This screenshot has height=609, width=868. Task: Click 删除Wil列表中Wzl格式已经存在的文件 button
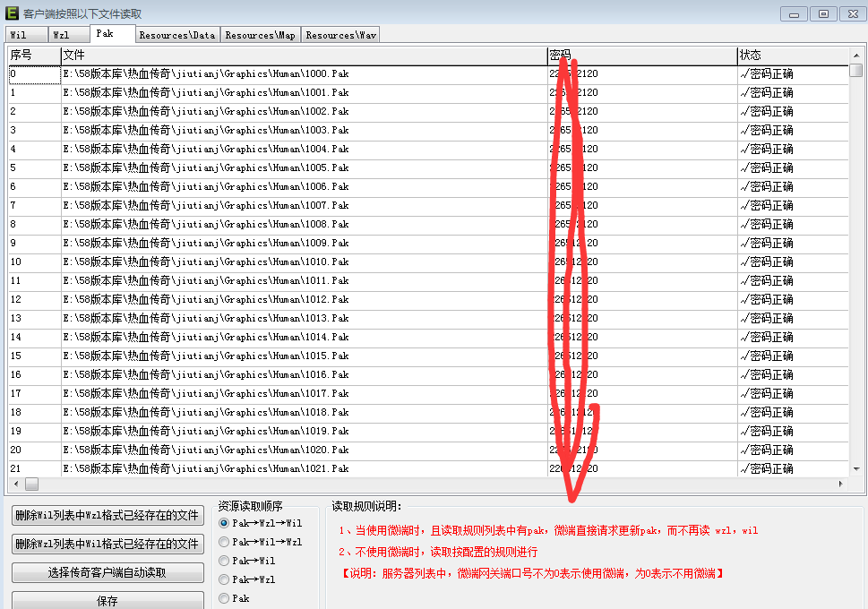[107, 516]
